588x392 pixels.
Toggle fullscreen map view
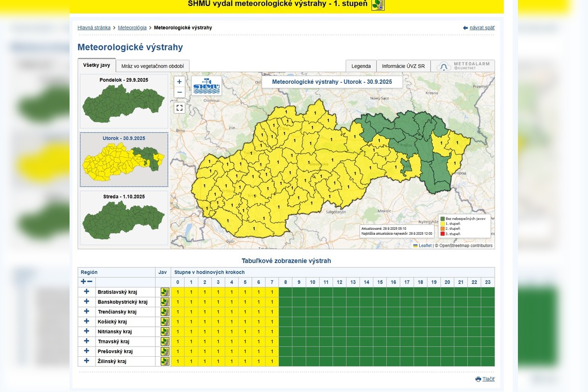tap(179, 108)
